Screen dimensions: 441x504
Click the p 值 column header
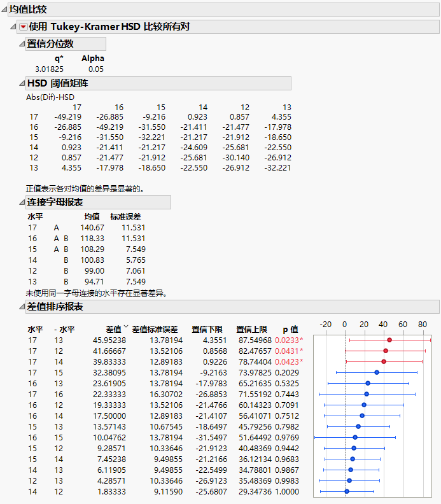[290, 330]
